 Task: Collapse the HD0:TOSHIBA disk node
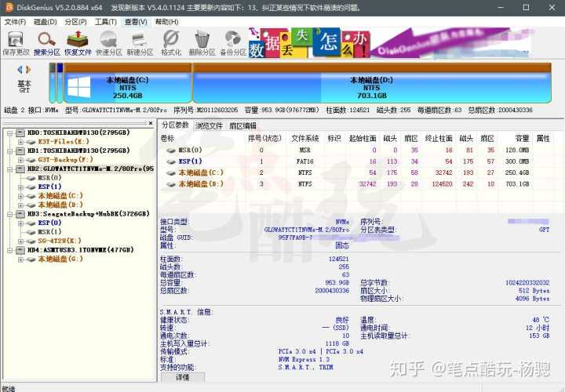9,132
